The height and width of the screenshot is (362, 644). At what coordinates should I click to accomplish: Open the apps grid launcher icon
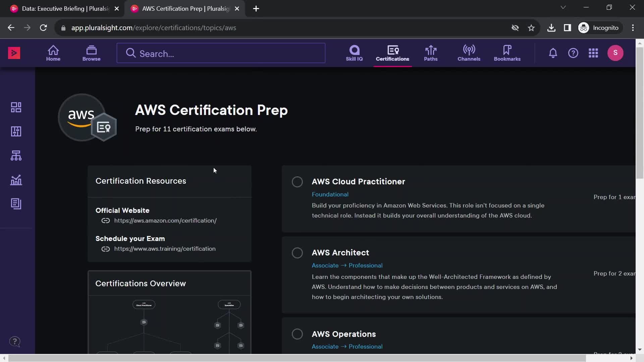click(593, 53)
